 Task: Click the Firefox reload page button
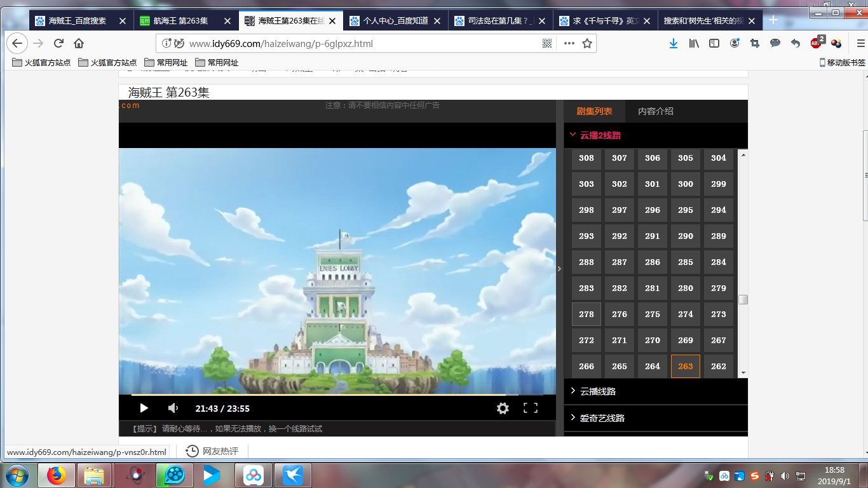(58, 43)
